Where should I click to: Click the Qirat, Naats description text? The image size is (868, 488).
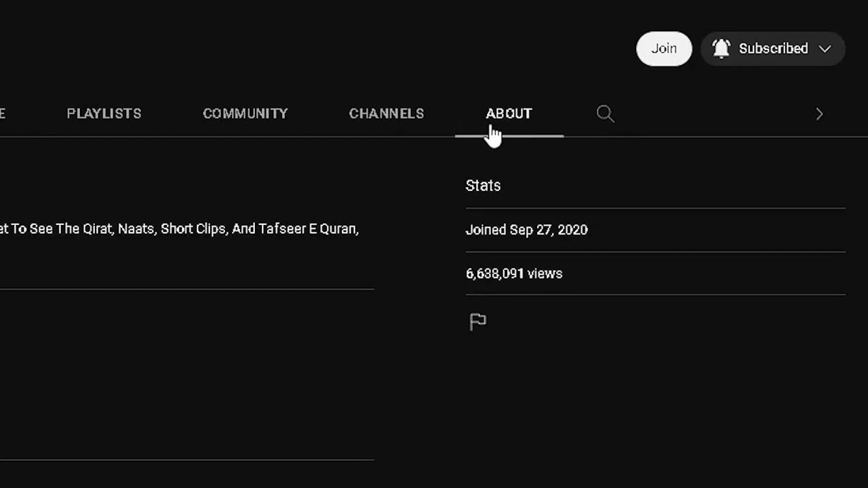pos(179,229)
